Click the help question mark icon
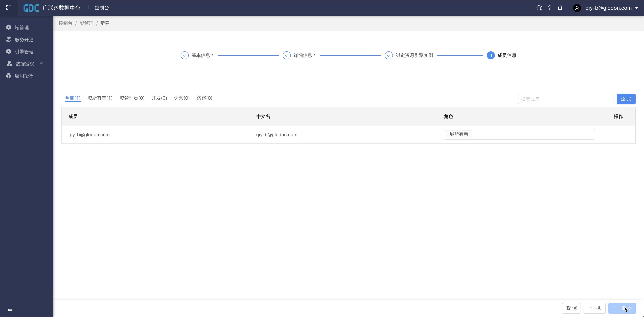The width and height of the screenshot is (644, 317). [x=549, y=8]
